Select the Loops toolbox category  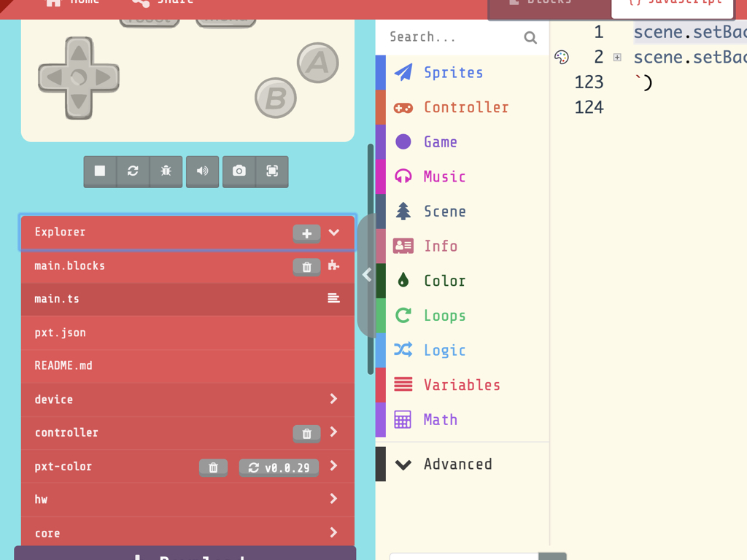[462, 316]
